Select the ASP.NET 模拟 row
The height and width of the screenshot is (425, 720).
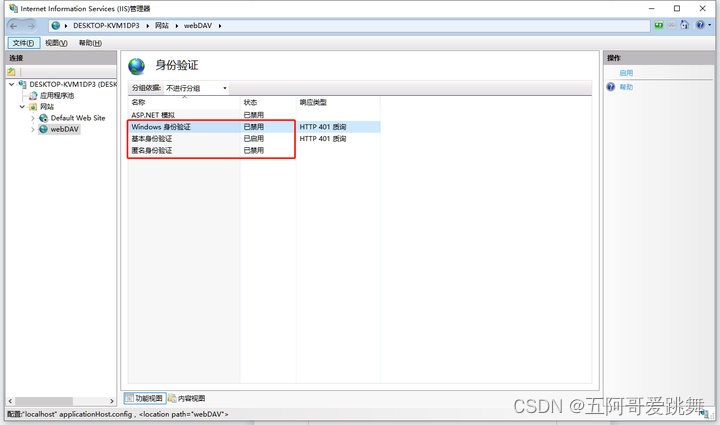(254, 115)
